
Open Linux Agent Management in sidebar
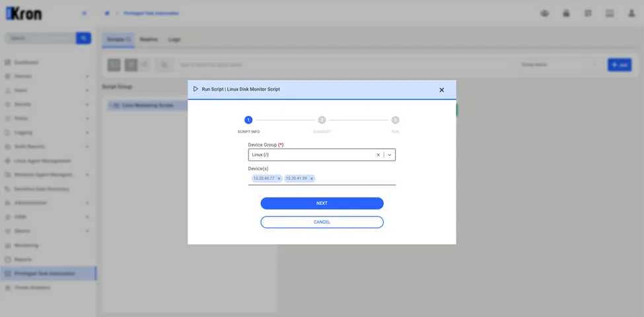(43, 161)
